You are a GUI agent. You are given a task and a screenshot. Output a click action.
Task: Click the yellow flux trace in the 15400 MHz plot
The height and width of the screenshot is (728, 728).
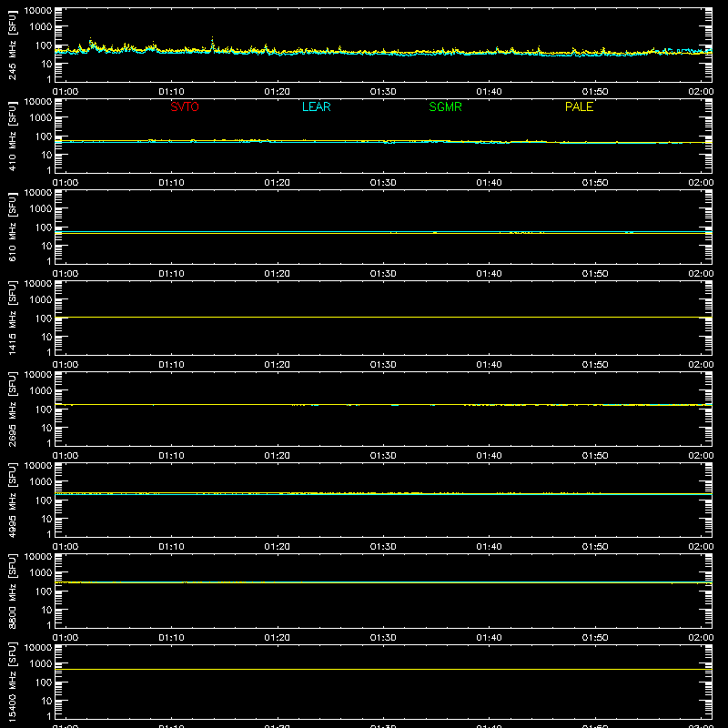pyautogui.click(x=383, y=669)
